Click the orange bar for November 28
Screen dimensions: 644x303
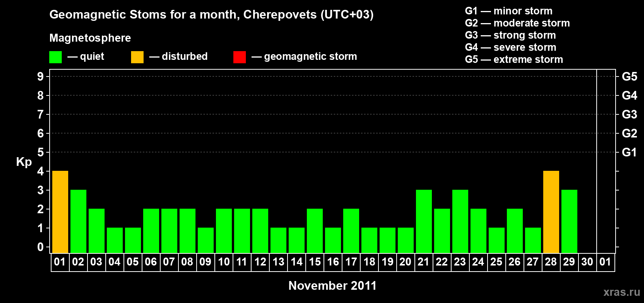click(x=551, y=212)
